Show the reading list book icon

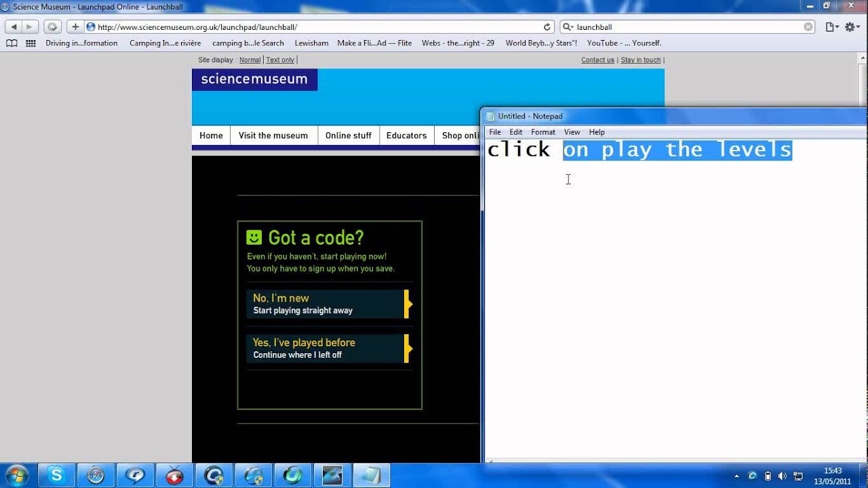coord(12,43)
